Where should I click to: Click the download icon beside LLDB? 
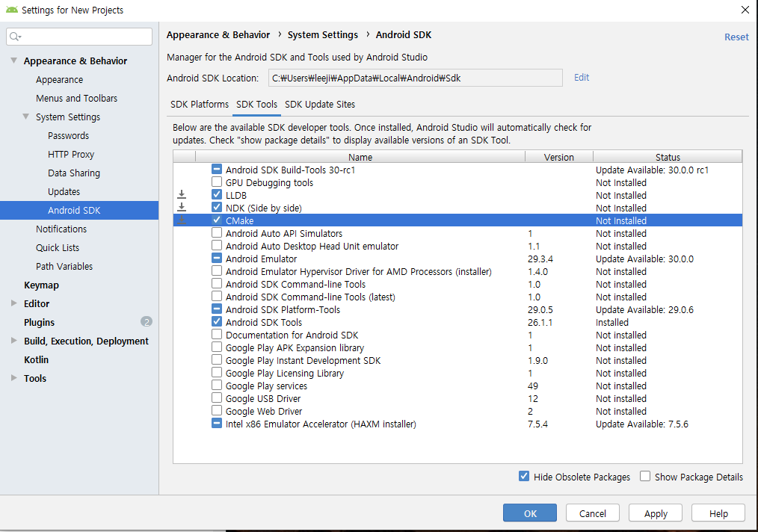[182, 195]
